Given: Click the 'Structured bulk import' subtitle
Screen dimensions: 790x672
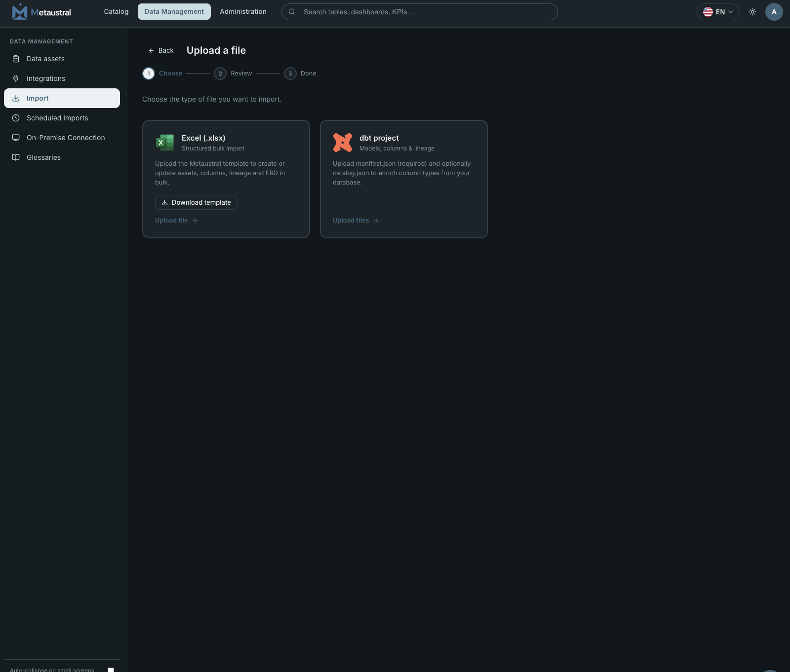Looking at the screenshot, I should [213, 149].
